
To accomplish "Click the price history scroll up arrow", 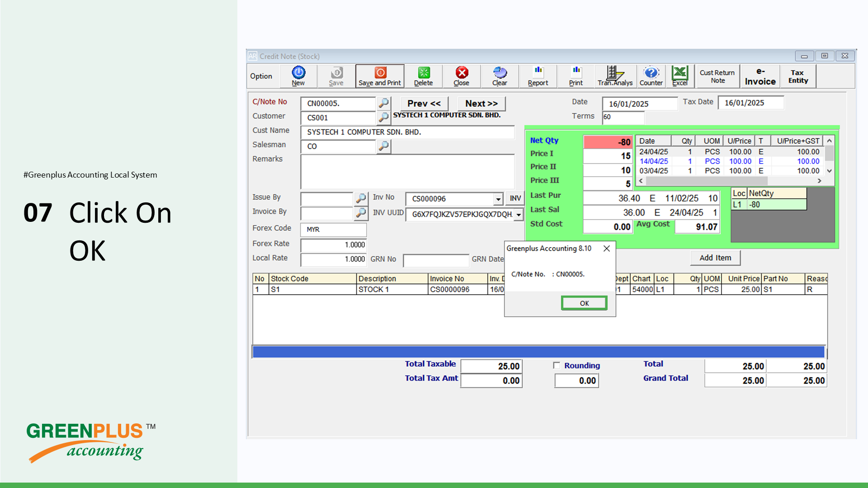I will tap(829, 141).
